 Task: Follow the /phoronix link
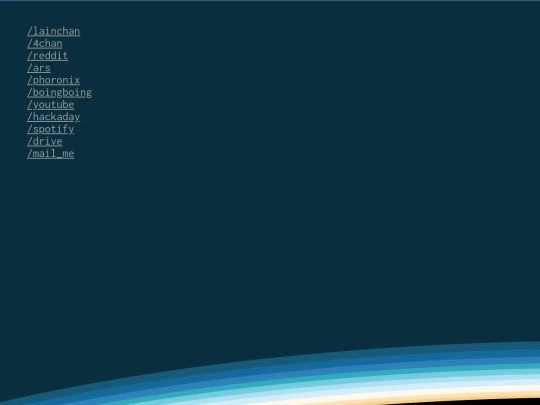(53, 80)
